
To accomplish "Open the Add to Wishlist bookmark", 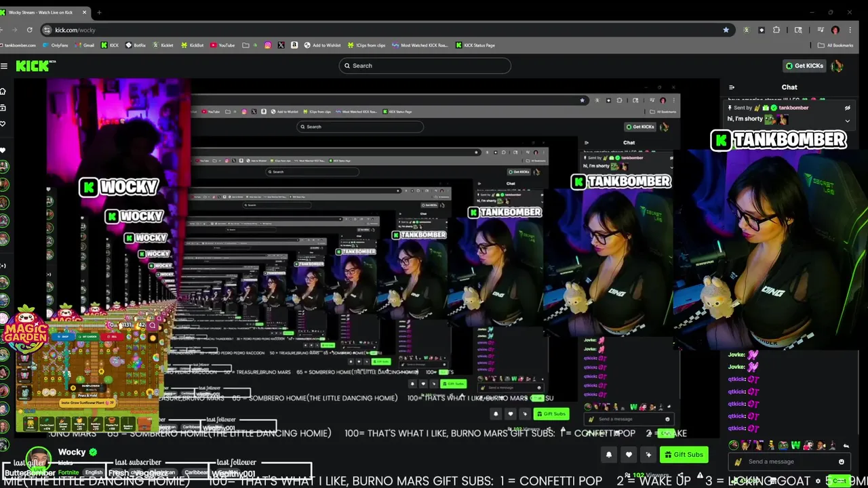I will pyautogui.click(x=322, y=45).
